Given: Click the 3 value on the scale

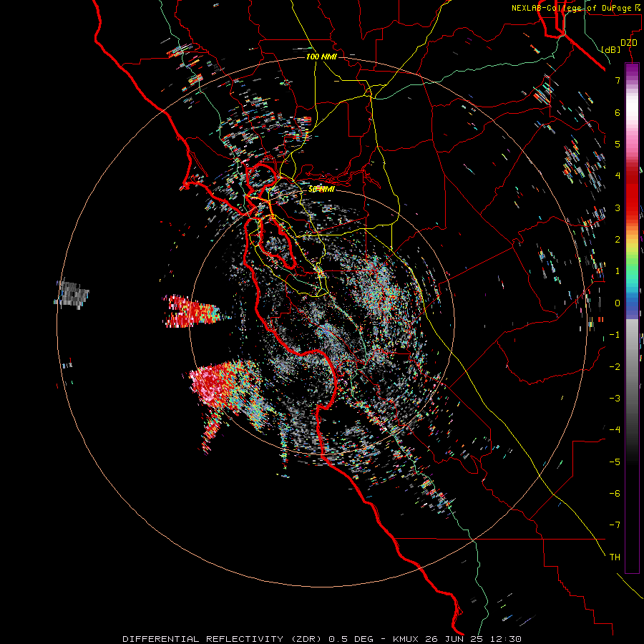Looking at the screenshot, I should 618,208.
